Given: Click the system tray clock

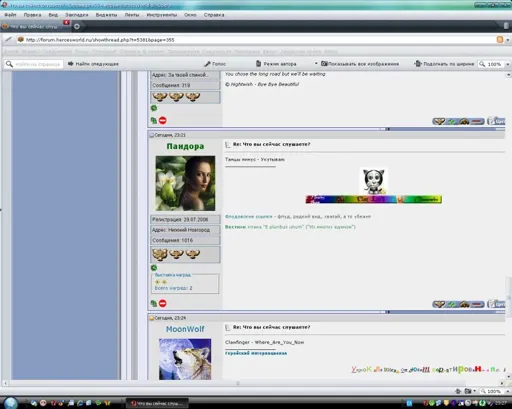Looking at the screenshot, I should click(x=501, y=404).
